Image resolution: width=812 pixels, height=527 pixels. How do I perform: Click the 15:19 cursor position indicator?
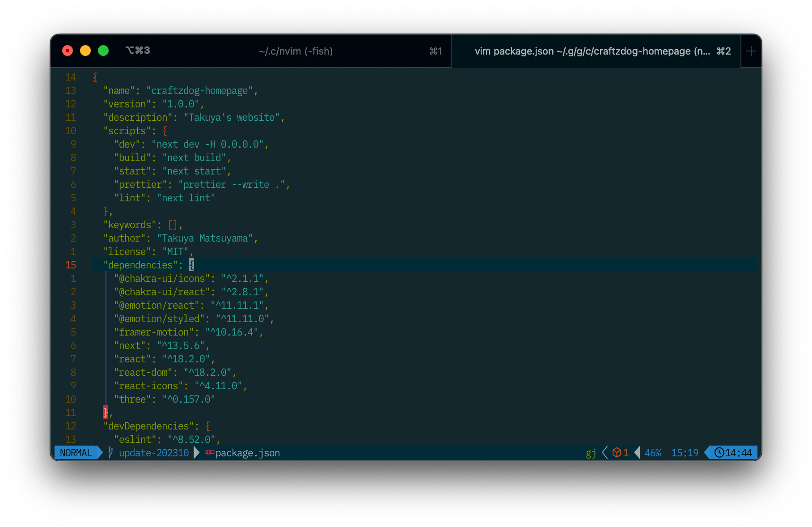coord(685,453)
